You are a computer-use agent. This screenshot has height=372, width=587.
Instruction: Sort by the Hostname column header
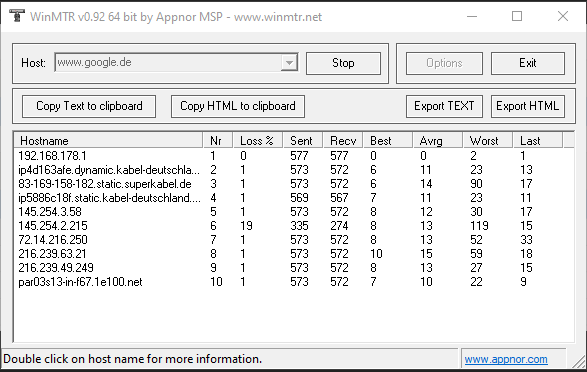109,141
